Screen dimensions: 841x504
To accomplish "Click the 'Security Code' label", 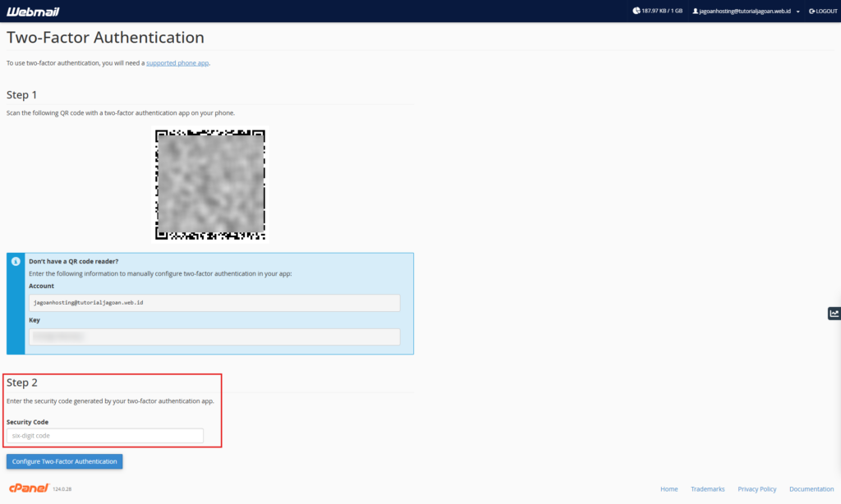I will tap(27, 423).
